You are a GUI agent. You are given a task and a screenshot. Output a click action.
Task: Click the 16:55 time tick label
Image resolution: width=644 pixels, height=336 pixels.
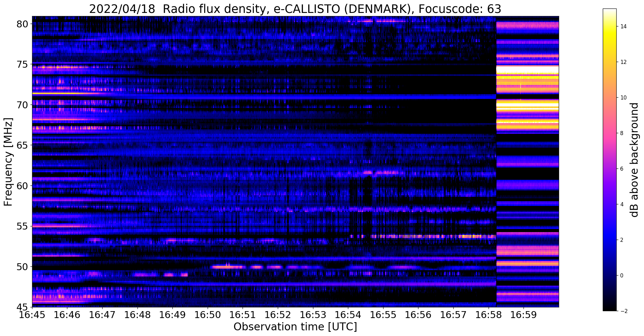coord(383,315)
